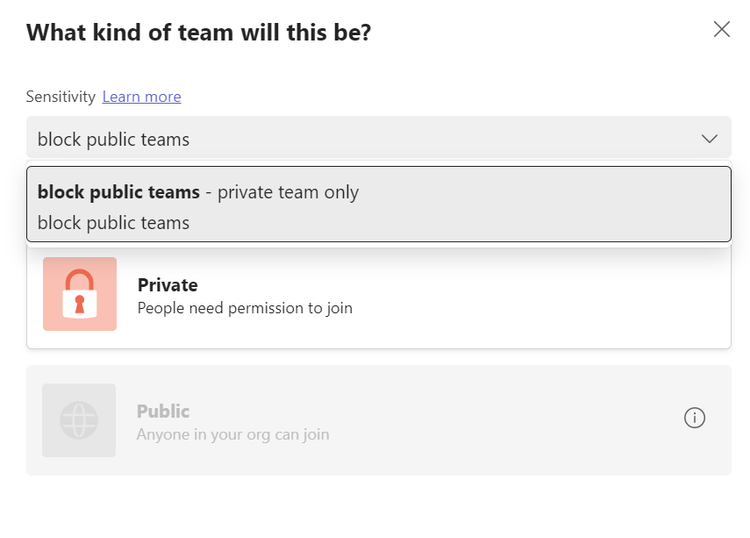Viewport: 750px width, 538px height.
Task: Select the Private heading text
Action: click(167, 285)
